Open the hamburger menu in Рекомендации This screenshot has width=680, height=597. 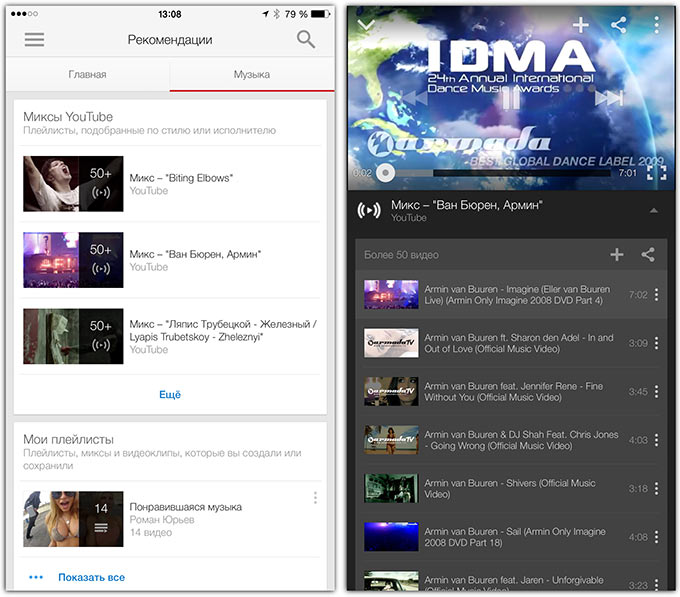[34, 39]
